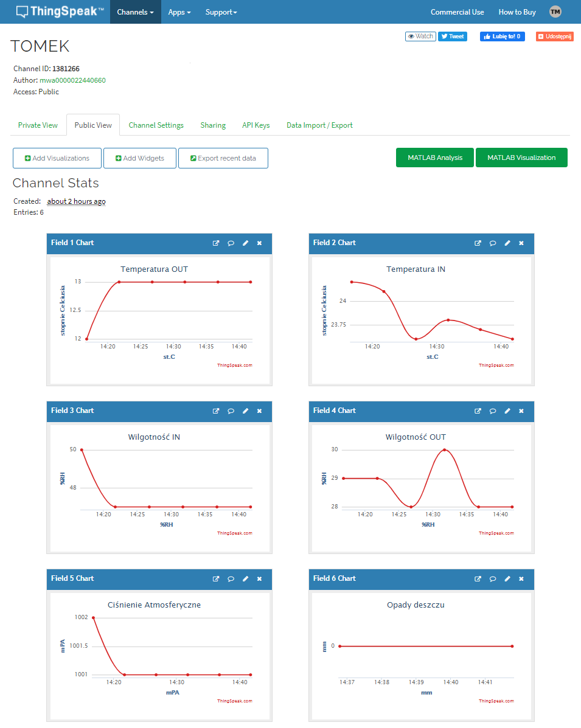Toggle Watch for the TOMEK channel
This screenshot has height=728, width=581.
point(420,36)
